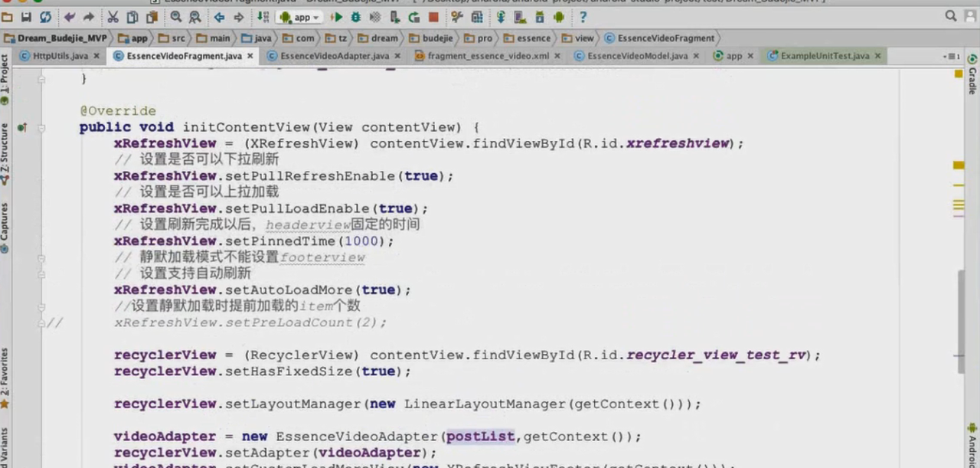
Task: Click the essence breadcrumb folder
Action: (527, 38)
